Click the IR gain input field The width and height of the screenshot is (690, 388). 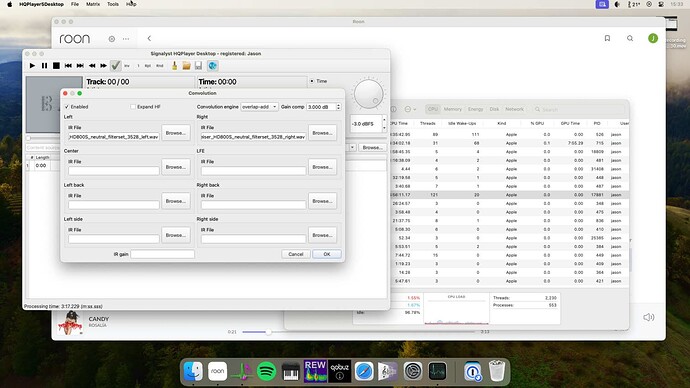(x=162, y=254)
